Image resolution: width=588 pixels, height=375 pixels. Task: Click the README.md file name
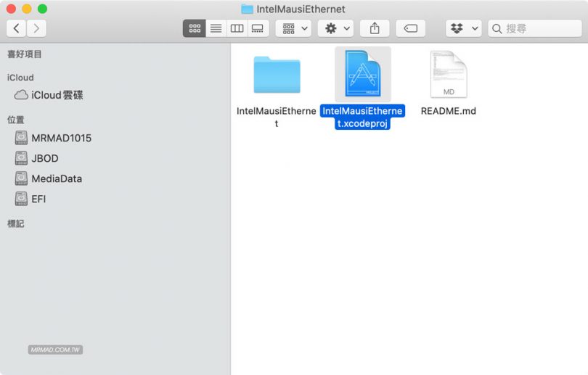[x=449, y=111]
